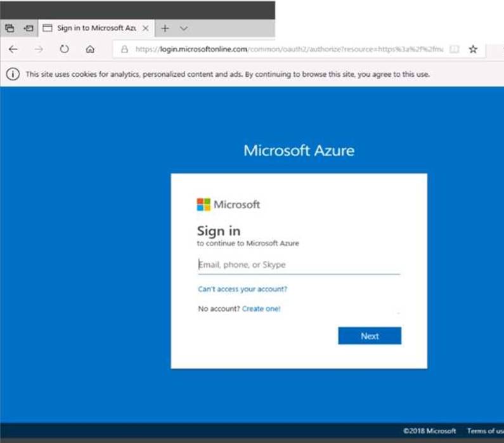
Task: Follow the Create one! link
Action: tap(261, 309)
